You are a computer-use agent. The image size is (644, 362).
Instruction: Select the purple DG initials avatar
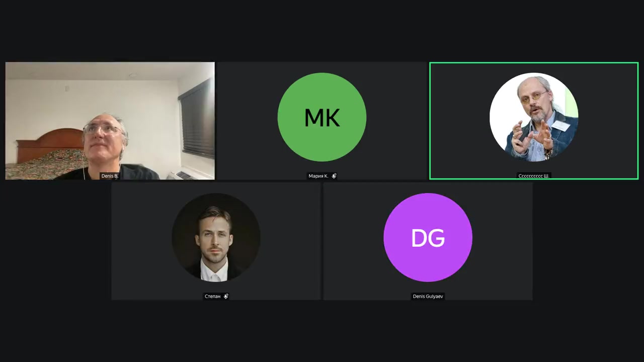click(x=428, y=237)
